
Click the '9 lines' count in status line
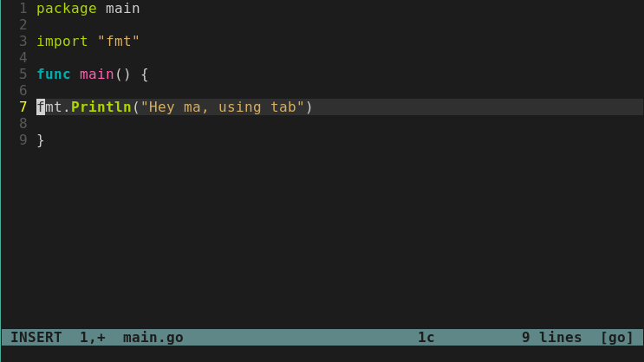point(551,338)
